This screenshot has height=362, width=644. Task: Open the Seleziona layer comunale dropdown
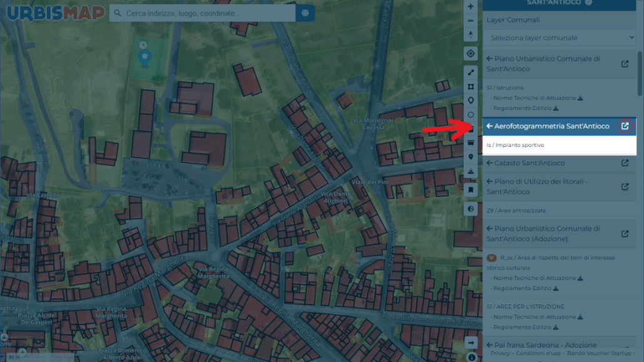560,38
